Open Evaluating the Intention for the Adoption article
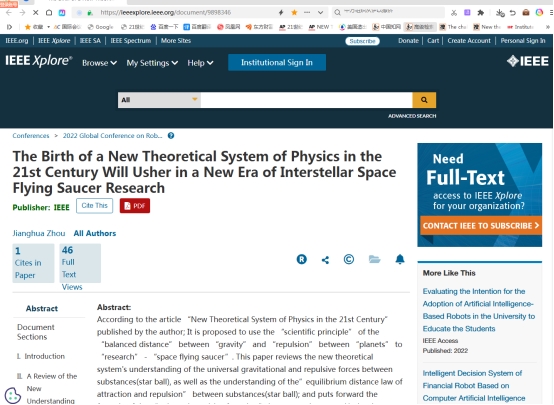The height and width of the screenshot is (405, 554). point(479,310)
